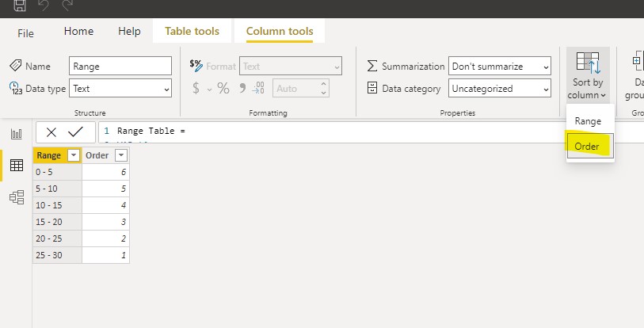Click the Redo arrow icon
The image size is (644, 328).
[68, 5]
